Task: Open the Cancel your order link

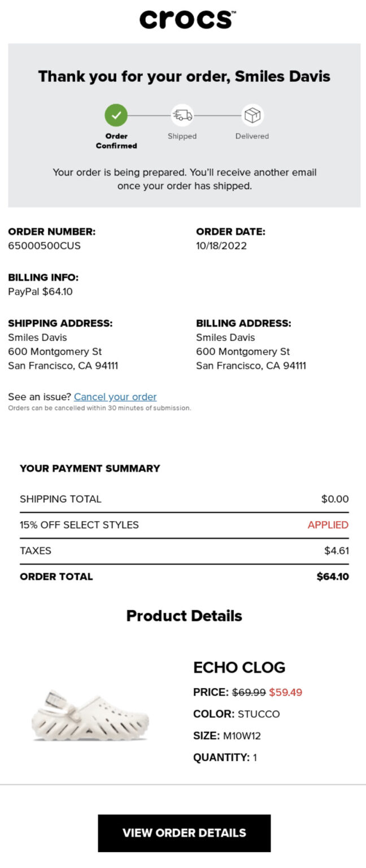Action: tap(115, 397)
